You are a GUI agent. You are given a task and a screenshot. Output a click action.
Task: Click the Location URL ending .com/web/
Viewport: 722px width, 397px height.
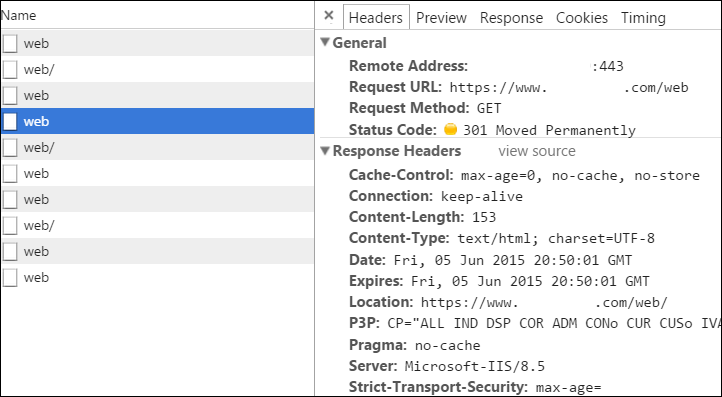(544, 303)
